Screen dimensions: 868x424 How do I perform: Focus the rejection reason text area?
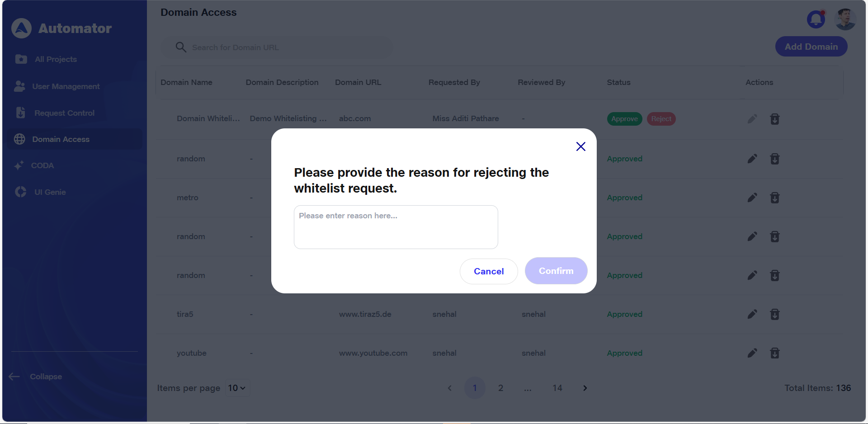396,227
